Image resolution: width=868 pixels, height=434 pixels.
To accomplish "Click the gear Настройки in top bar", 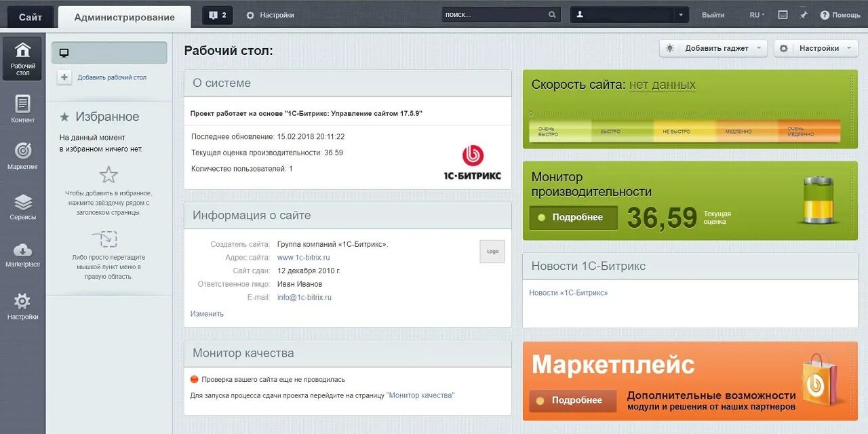I will point(269,15).
